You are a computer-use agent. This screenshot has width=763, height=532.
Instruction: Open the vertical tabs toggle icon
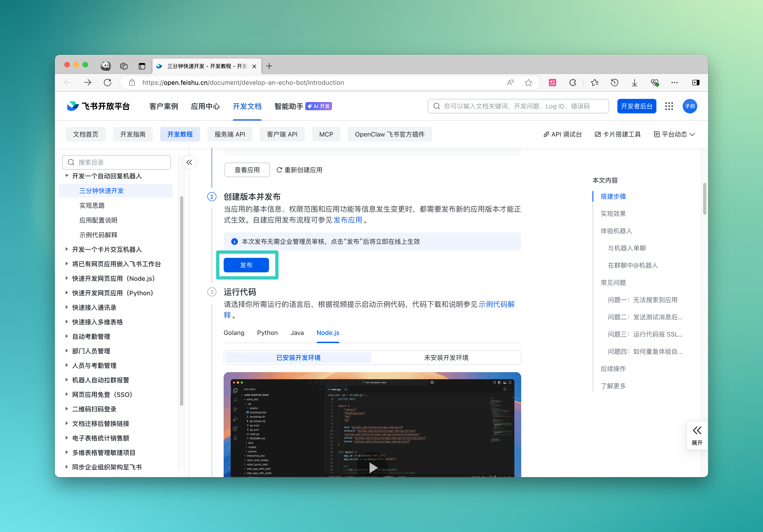point(142,66)
